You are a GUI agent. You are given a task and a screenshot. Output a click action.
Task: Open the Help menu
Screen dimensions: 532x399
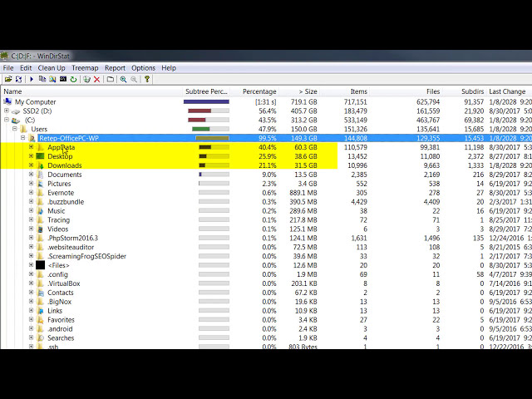coord(169,68)
